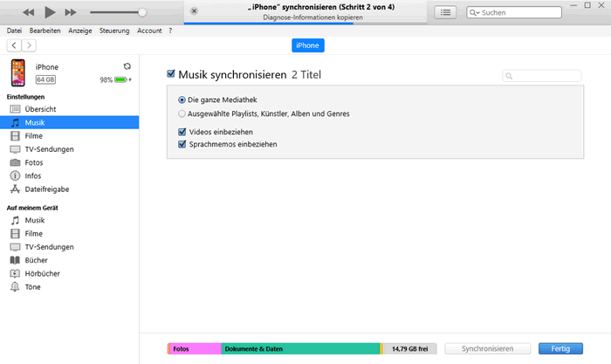611x364 pixels.
Task: Click the Auf meinem Gerät section header
Action: [32, 208]
